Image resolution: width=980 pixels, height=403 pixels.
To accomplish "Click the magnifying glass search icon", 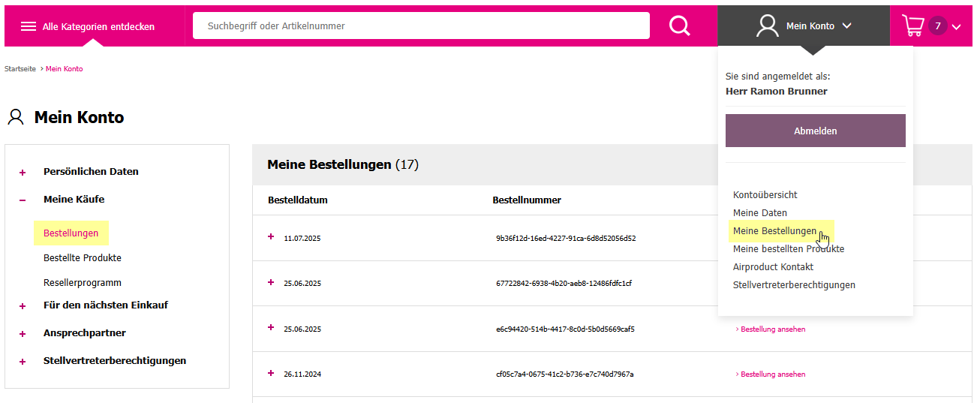I will [x=679, y=26].
